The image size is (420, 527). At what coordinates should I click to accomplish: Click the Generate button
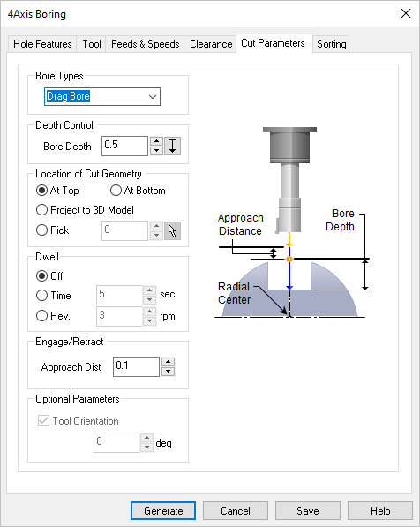coord(163,511)
